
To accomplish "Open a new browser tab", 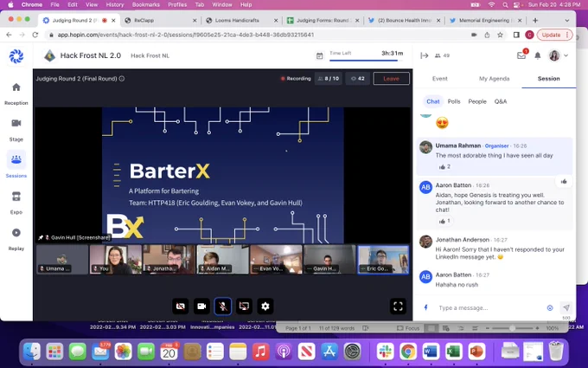I will [x=535, y=20].
